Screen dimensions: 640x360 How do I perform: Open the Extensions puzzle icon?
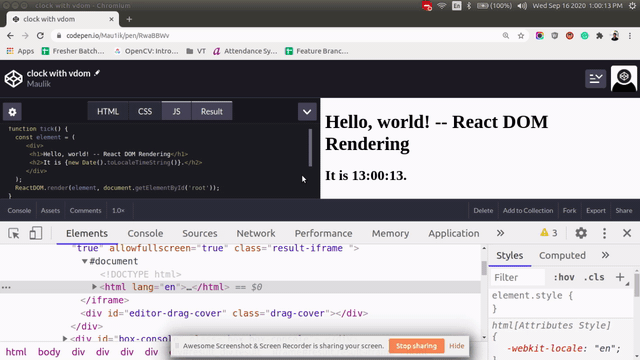tap(600, 36)
